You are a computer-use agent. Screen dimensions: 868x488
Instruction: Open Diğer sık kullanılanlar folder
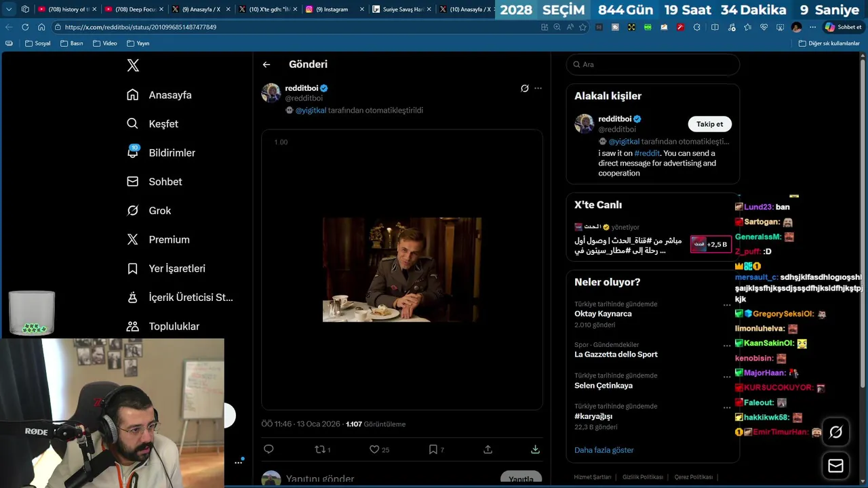pyautogui.click(x=829, y=43)
